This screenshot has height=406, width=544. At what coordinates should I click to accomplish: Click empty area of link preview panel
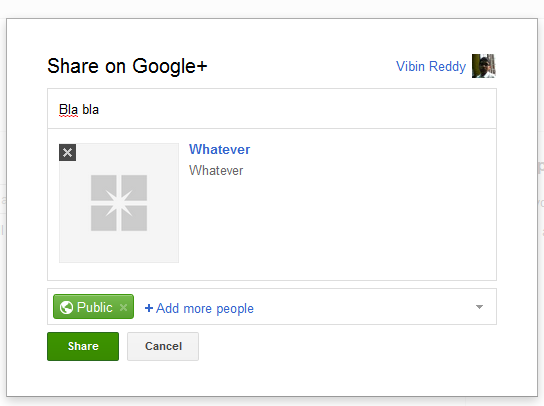point(347,226)
